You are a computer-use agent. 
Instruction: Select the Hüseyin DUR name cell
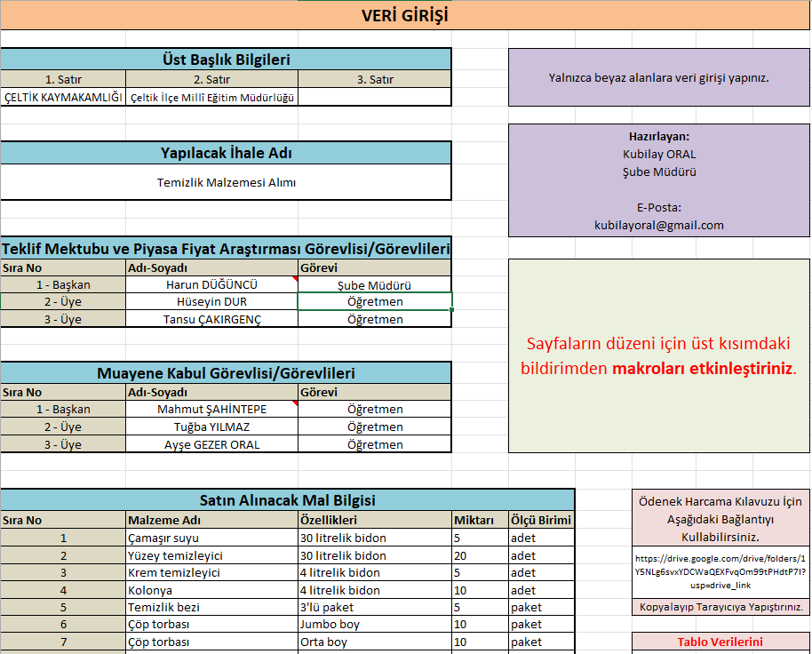pos(211,301)
